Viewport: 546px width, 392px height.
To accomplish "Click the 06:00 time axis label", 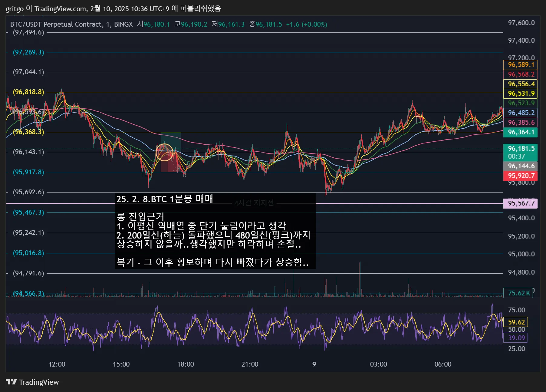I will (443, 364).
